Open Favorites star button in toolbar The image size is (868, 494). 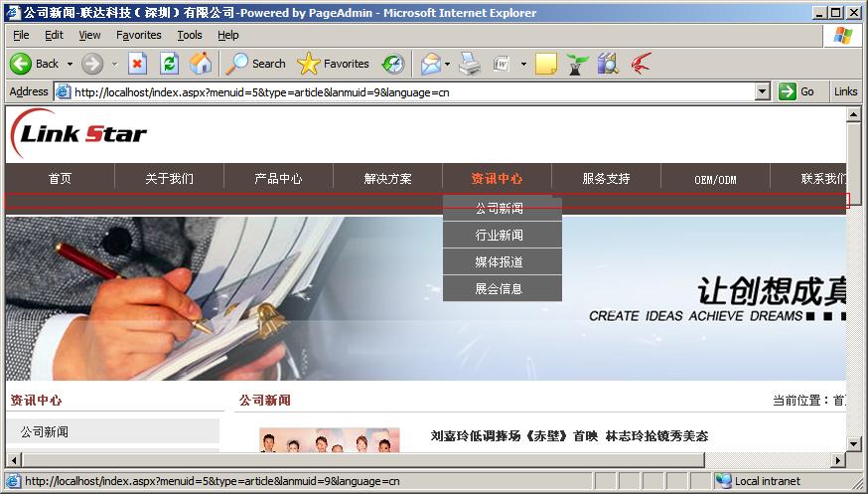click(x=333, y=64)
